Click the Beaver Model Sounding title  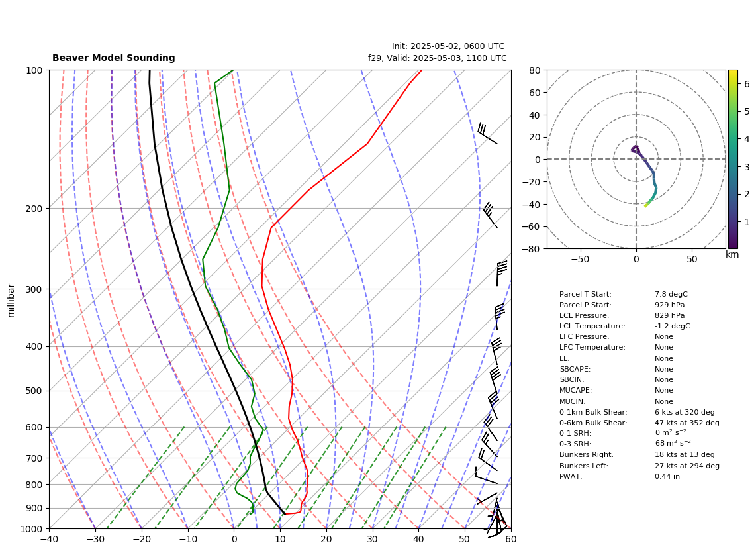(x=114, y=58)
